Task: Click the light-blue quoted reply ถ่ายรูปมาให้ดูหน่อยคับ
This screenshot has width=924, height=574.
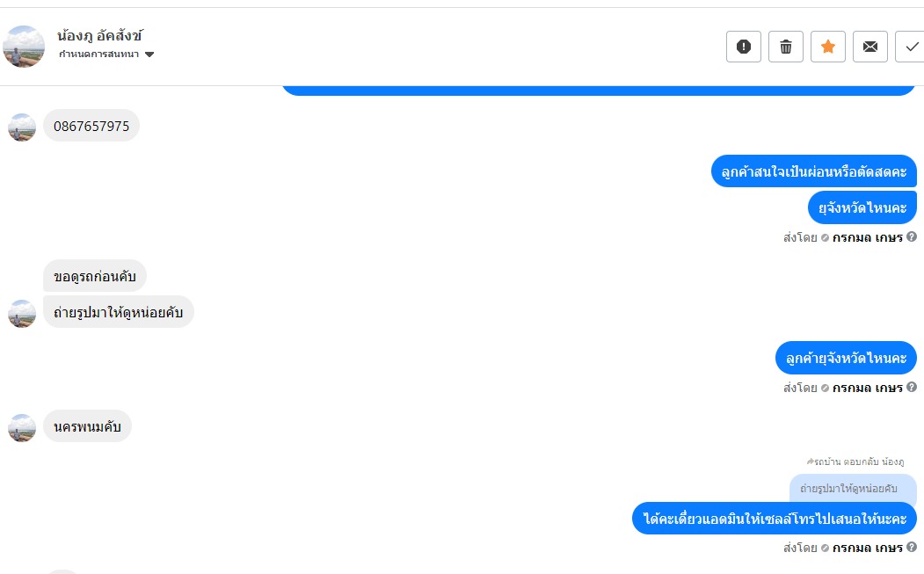Action: tap(853, 488)
